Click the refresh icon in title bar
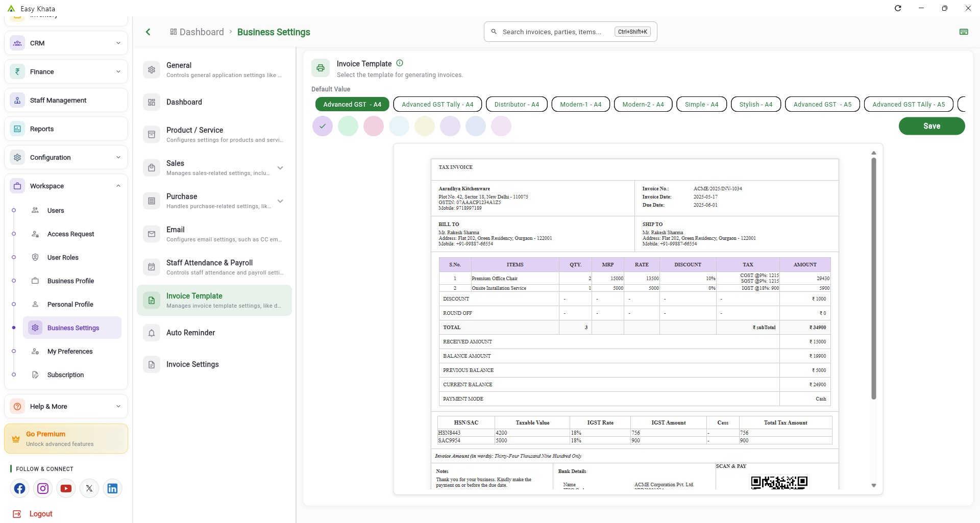This screenshot has height=523, width=980. coord(898,8)
